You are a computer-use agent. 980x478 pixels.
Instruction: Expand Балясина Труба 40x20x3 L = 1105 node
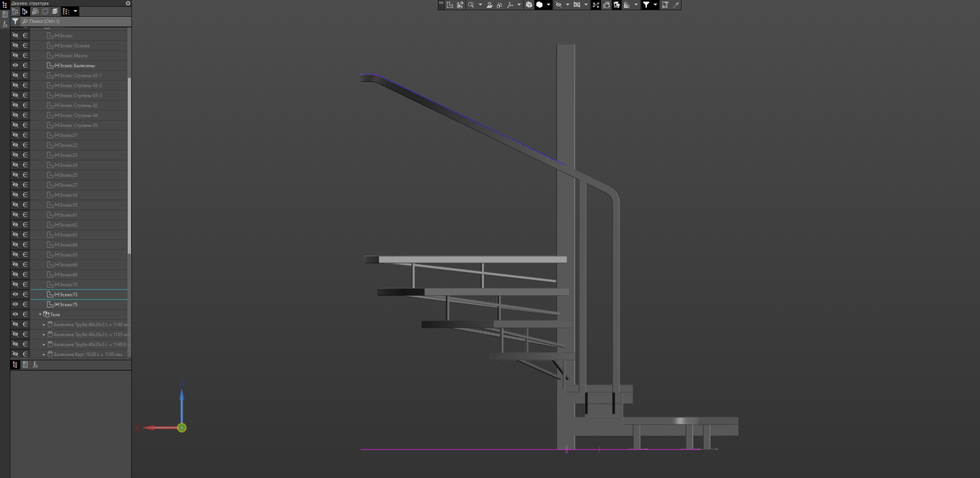click(44, 334)
